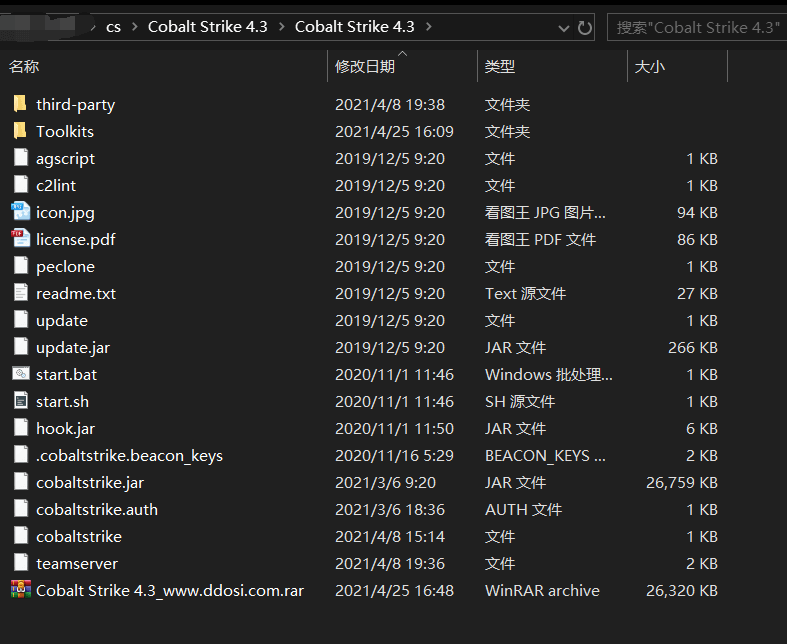Click the start.sh script icon

[x=21, y=401]
